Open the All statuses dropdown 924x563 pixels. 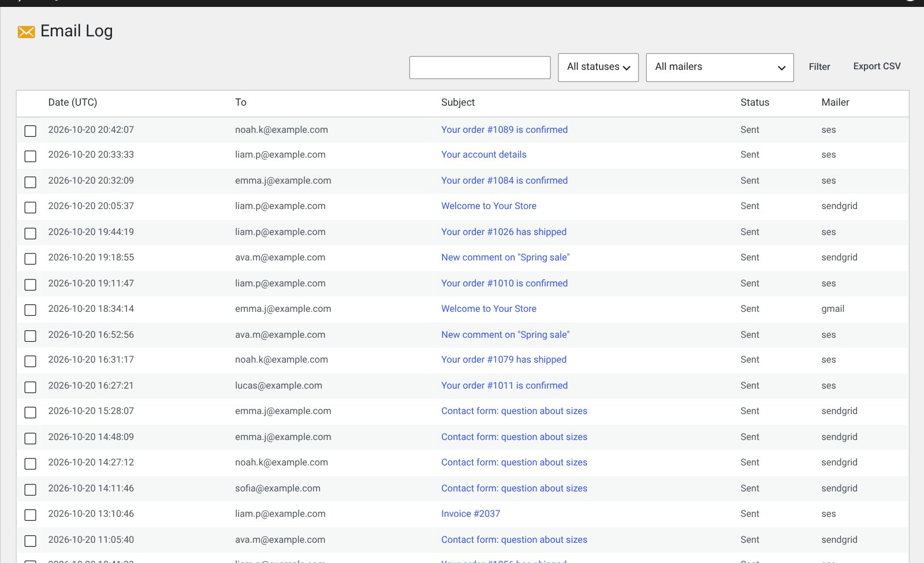point(598,68)
